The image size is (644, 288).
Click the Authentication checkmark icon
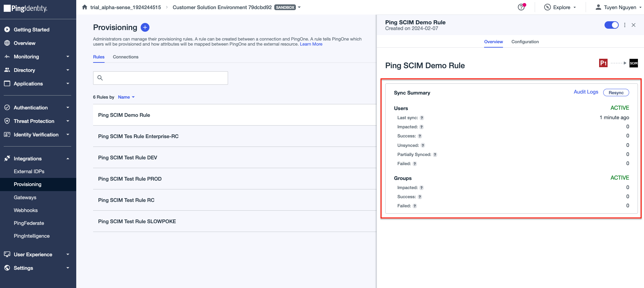(x=7, y=107)
